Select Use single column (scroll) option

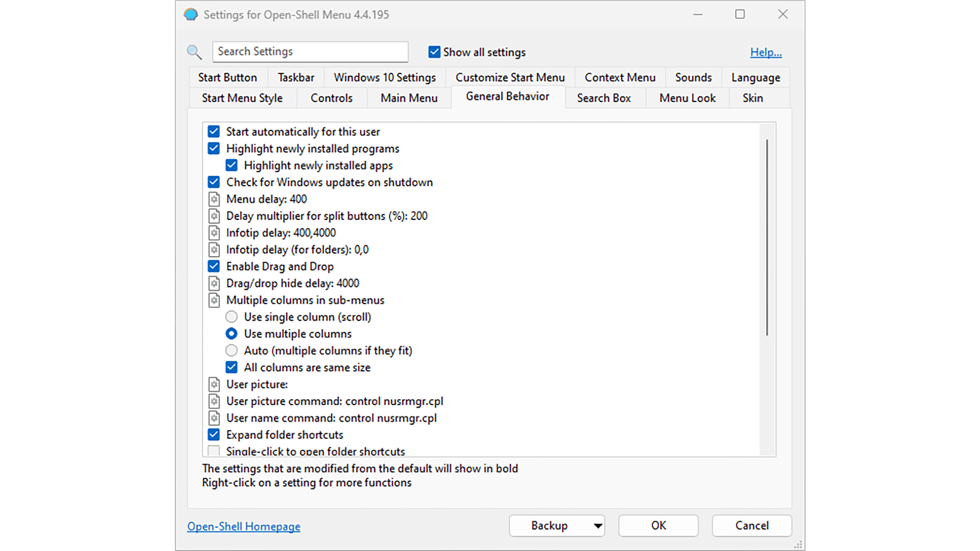pos(231,317)
